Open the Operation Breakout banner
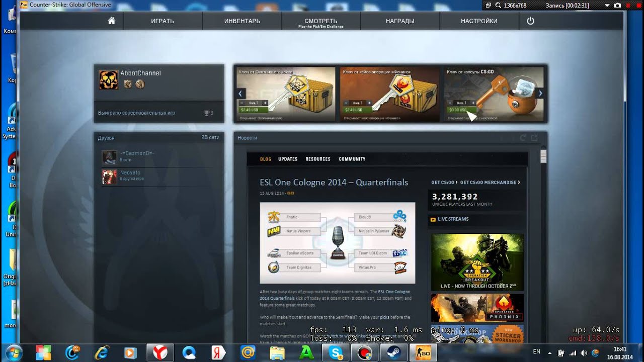644x362 pixels. pos(477,262)
